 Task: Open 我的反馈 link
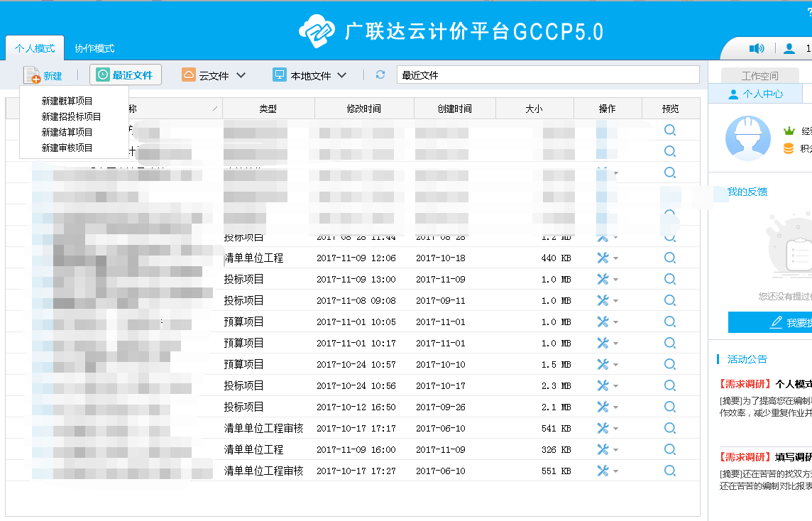tap(747, 192)
